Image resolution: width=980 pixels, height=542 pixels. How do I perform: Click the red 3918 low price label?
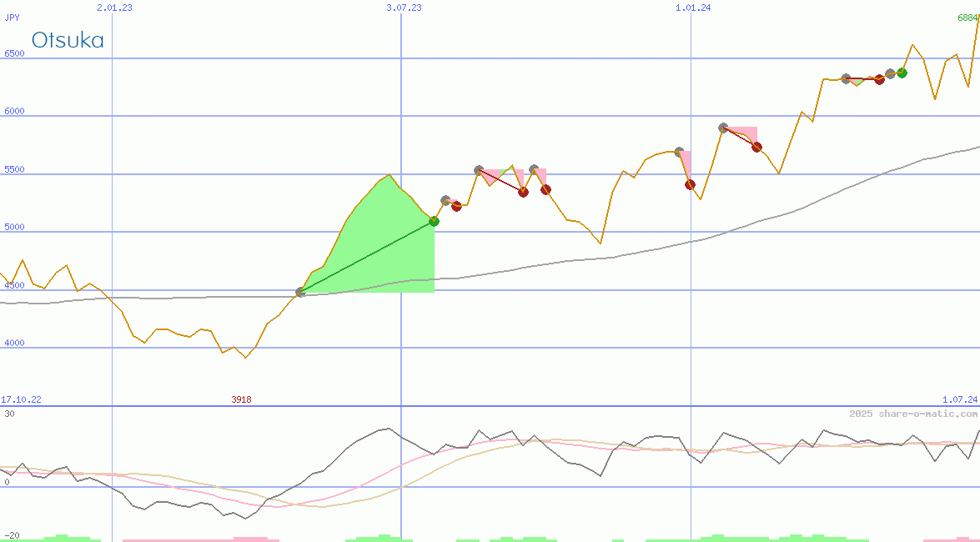[241, 399]
